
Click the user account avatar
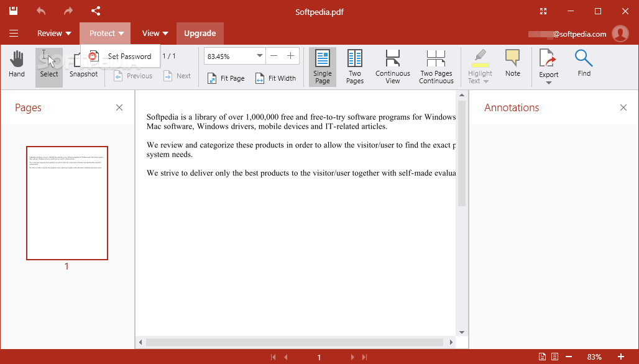click(620, 34)
